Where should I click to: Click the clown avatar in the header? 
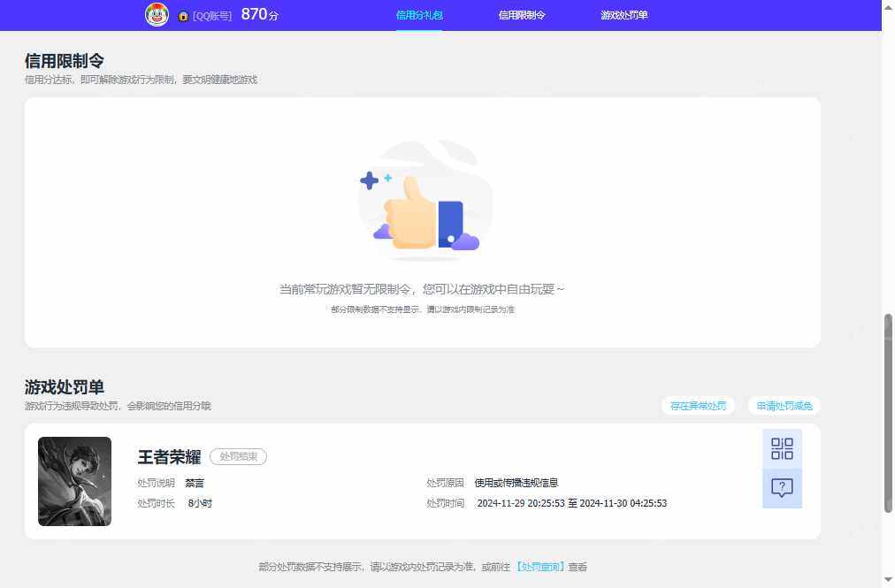(x=157, y=14)
